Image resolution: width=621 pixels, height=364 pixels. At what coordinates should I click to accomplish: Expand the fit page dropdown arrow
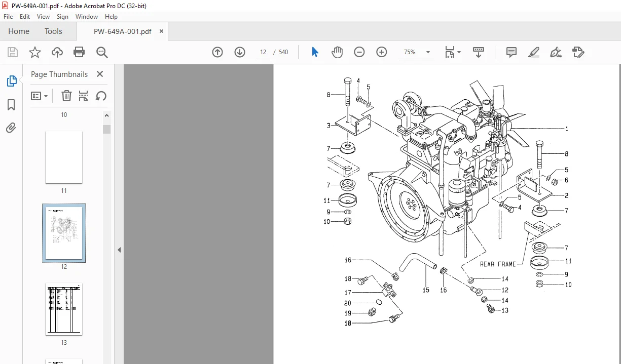(459, 52)
